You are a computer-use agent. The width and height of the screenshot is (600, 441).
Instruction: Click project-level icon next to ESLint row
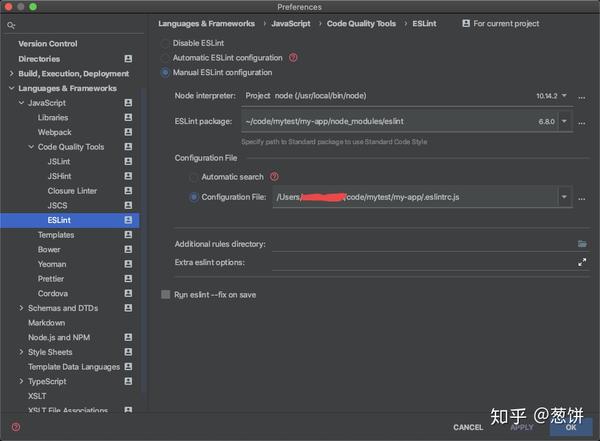(x=128, y=220)
